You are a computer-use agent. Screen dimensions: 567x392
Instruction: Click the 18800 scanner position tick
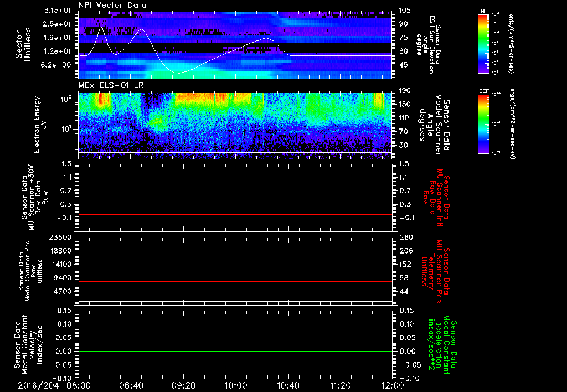pos(61,251)
